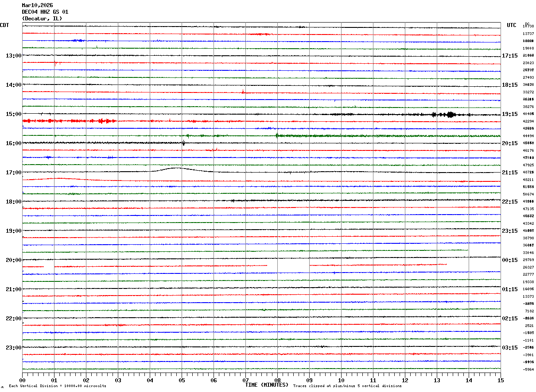Click DC offset value 7182

pyautogui.click(x=529, y=311)
